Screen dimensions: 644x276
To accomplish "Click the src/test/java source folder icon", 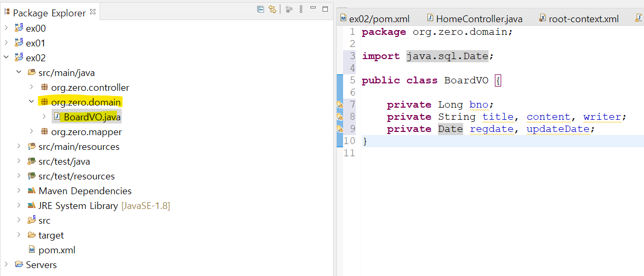I will [x=32, y=161].
